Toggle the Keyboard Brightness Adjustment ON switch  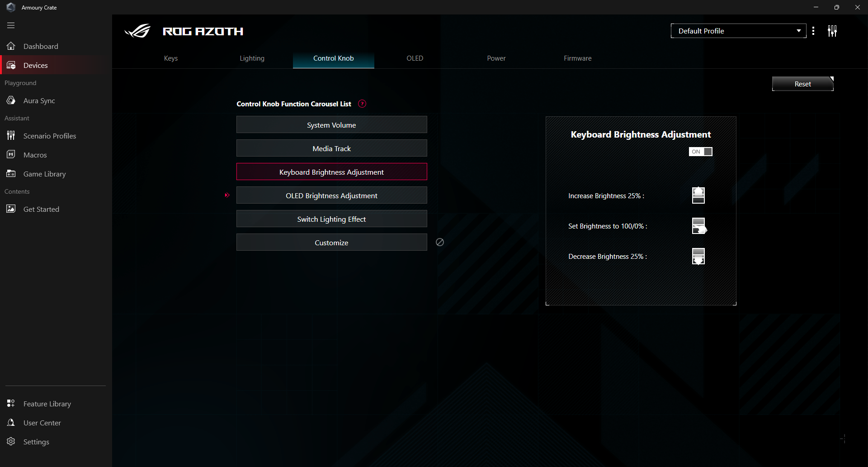click(x=701, y=152)
